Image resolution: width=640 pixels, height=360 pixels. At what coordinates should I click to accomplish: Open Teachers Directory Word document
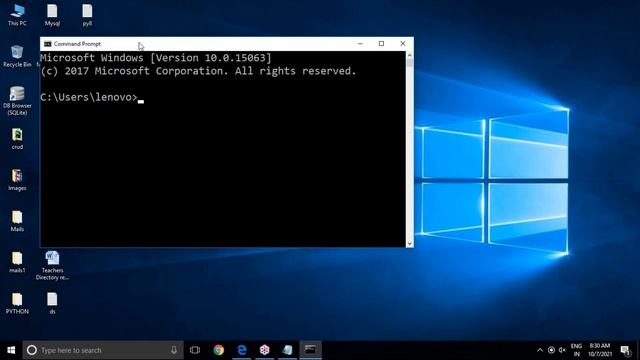click(52, 265)
